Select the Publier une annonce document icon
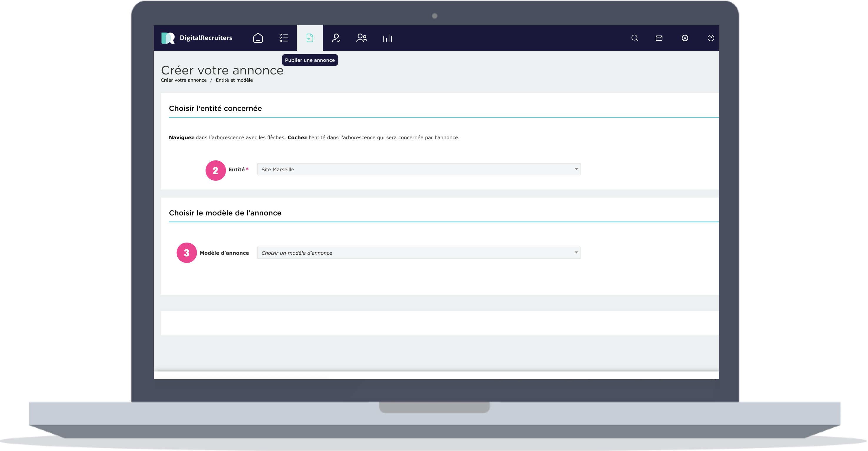 310,38
